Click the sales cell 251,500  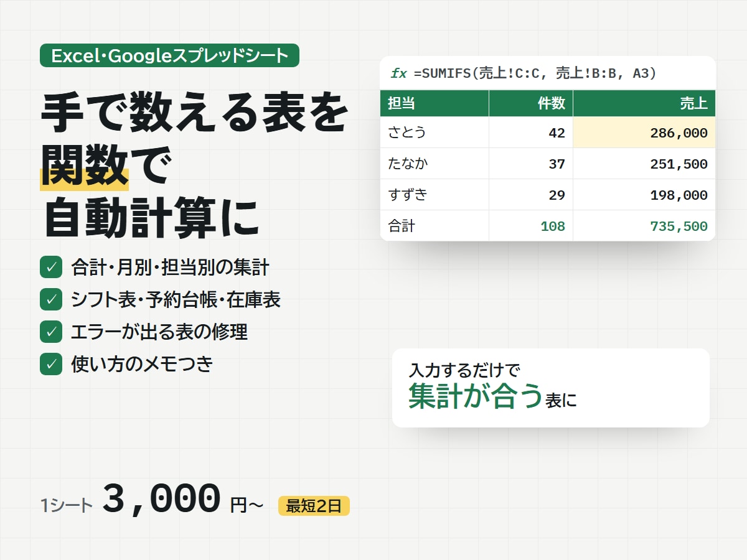644,164
